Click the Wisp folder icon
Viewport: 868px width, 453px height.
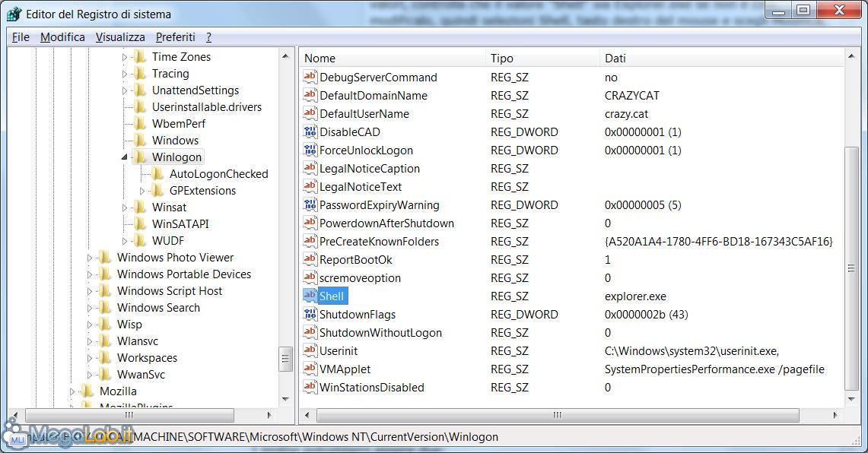[x=105, y=324]
